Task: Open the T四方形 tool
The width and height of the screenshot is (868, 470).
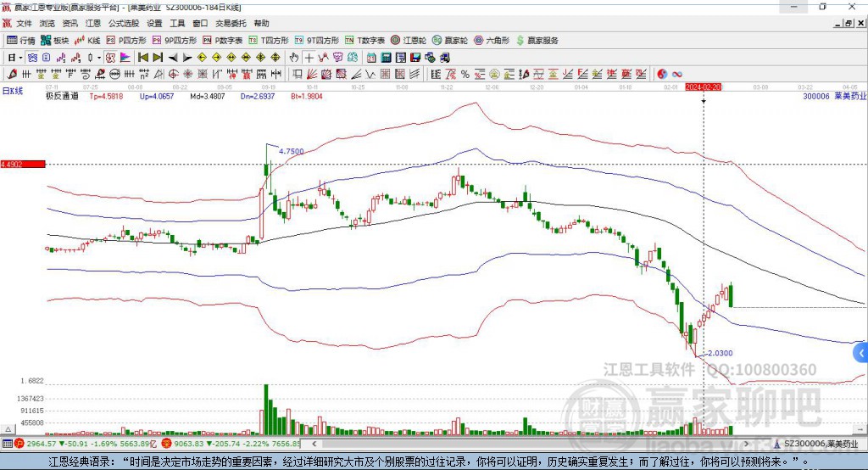Action: (x=269, y=41)
